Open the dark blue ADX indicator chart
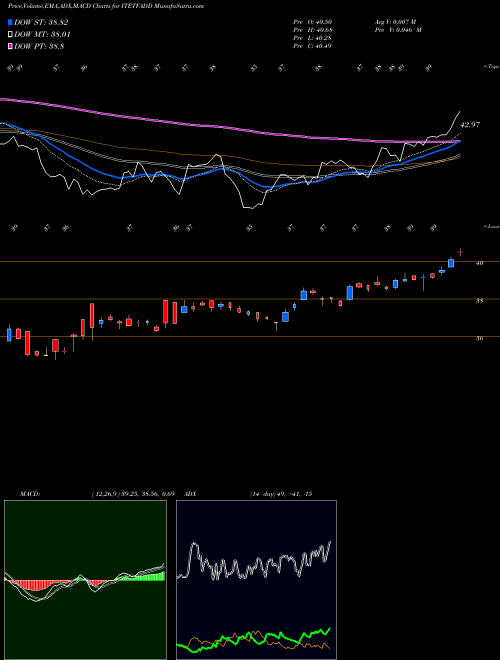The image size is (500, 660). tap(256, 580)
